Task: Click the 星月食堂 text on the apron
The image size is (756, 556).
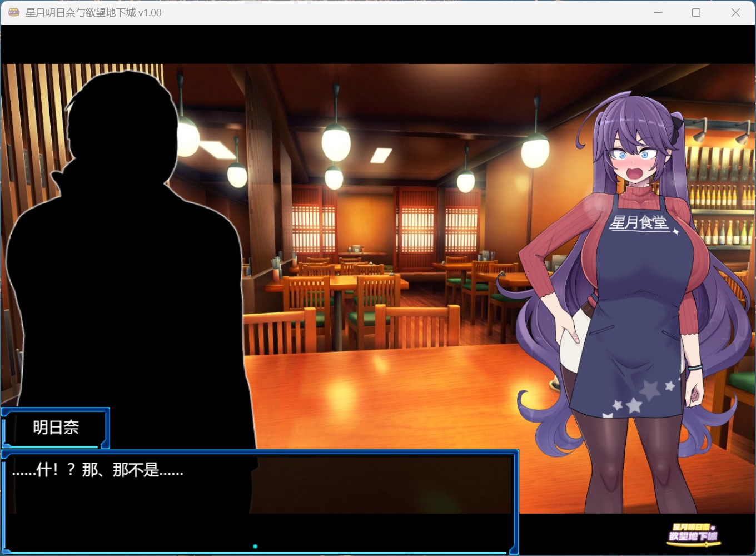Action: (x=638, y=222)
